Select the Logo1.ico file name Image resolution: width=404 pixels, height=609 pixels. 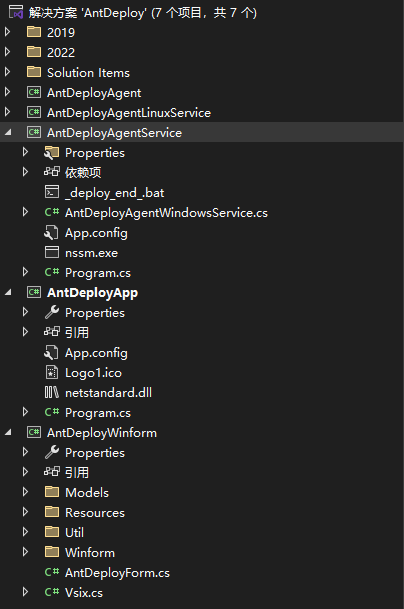(x=93, y=373)
